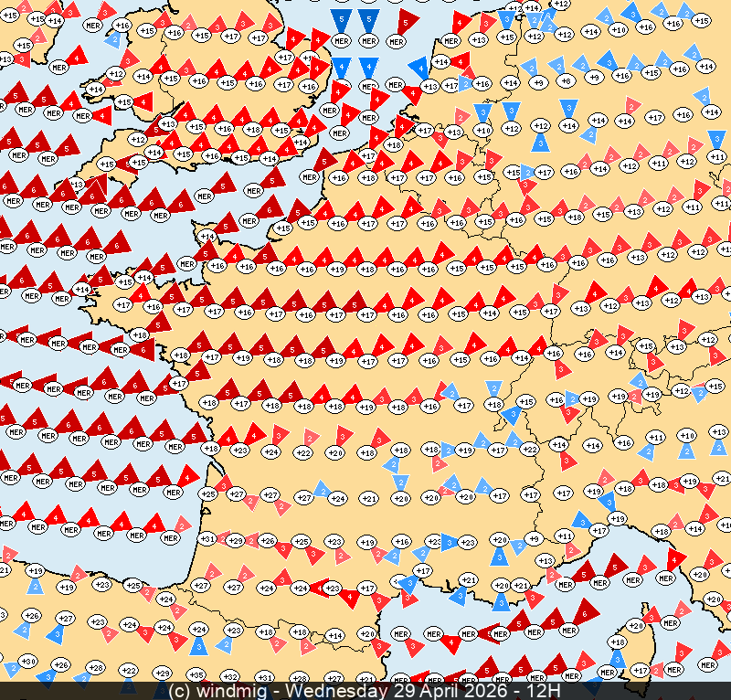731x700 pixels.
Task: Select blue force 4 arrow beside +13 Dutch coast
Action: pyautogui.click(x=419, y=69)
